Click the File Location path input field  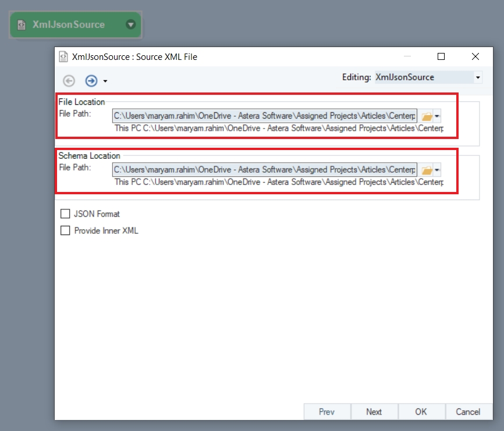264,116
